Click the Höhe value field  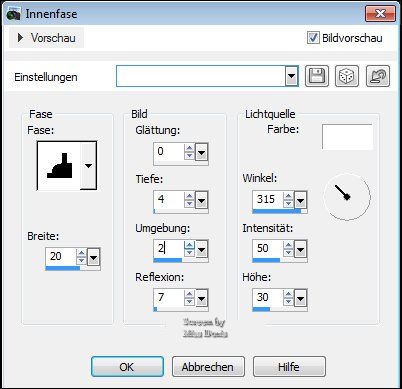pos(267,297)
